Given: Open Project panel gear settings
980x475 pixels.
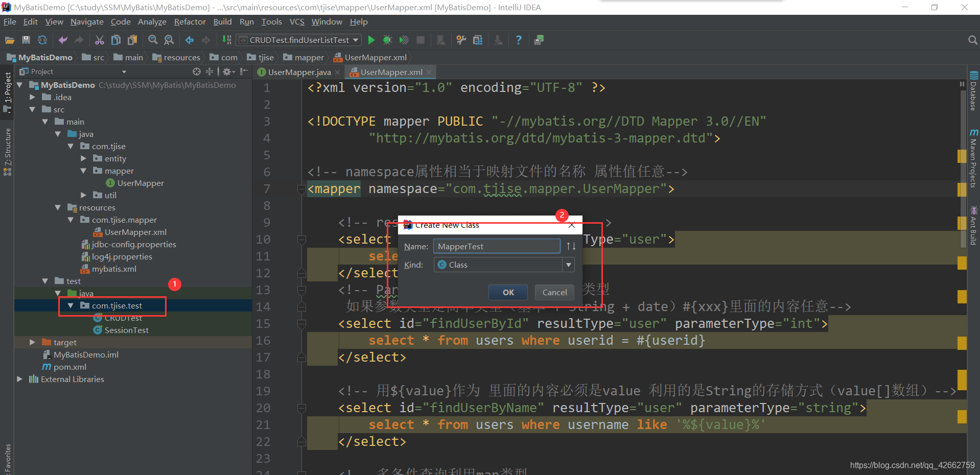Looking at the screenshot, I should 228,72.
